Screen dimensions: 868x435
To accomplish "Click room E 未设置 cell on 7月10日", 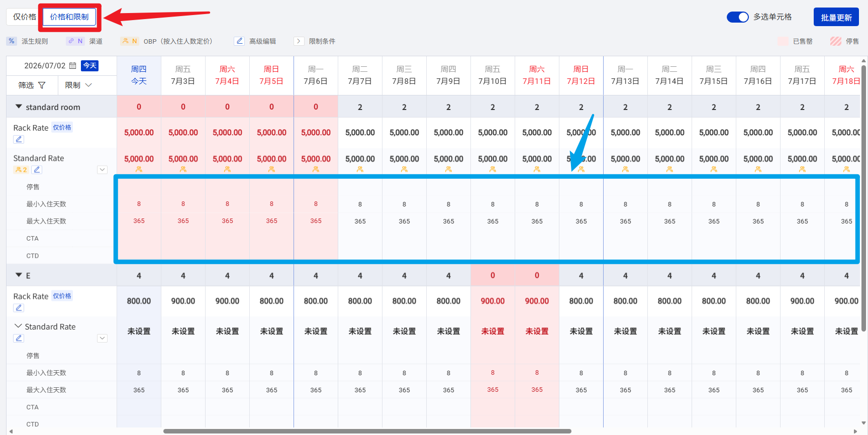I will click(x=493, y=331).
